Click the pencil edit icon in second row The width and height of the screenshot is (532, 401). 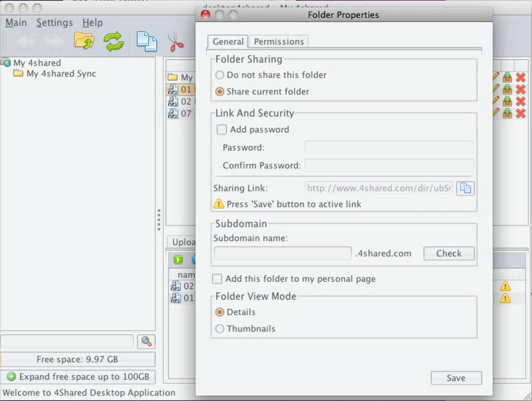[x=495, y=89]
